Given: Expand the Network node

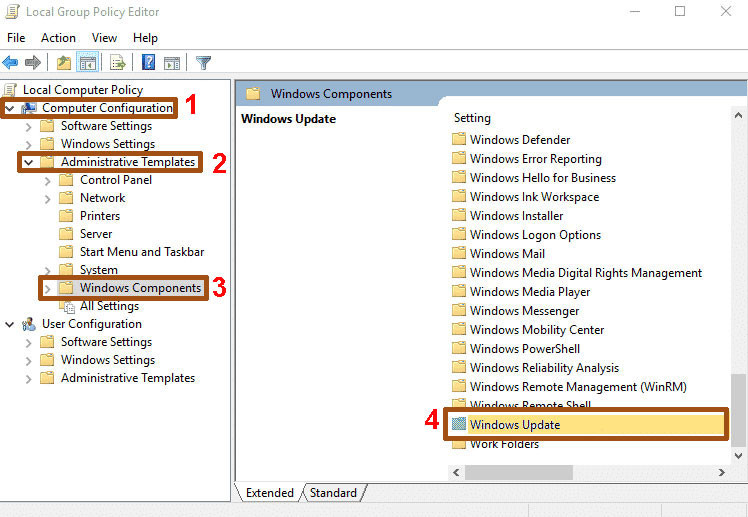Looking at the screenshot, I should pyautogui.click(x=47, y=199).
